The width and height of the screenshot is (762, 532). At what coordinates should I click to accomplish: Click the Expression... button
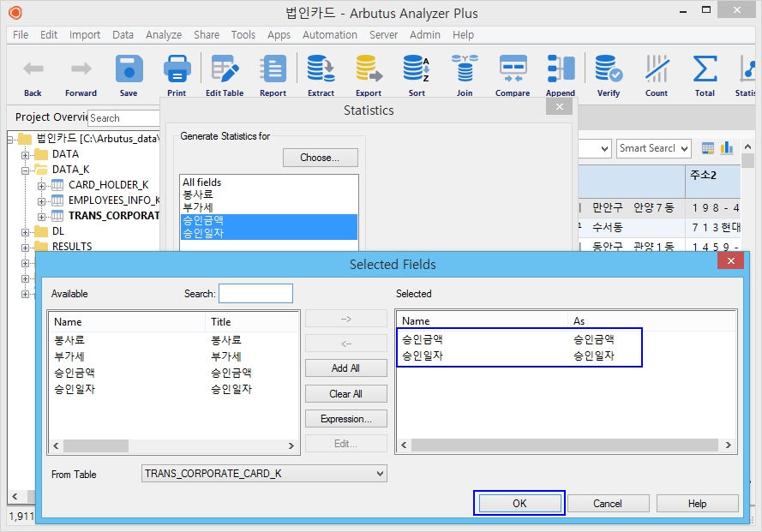pyautogui.click(x=346, y=419)
